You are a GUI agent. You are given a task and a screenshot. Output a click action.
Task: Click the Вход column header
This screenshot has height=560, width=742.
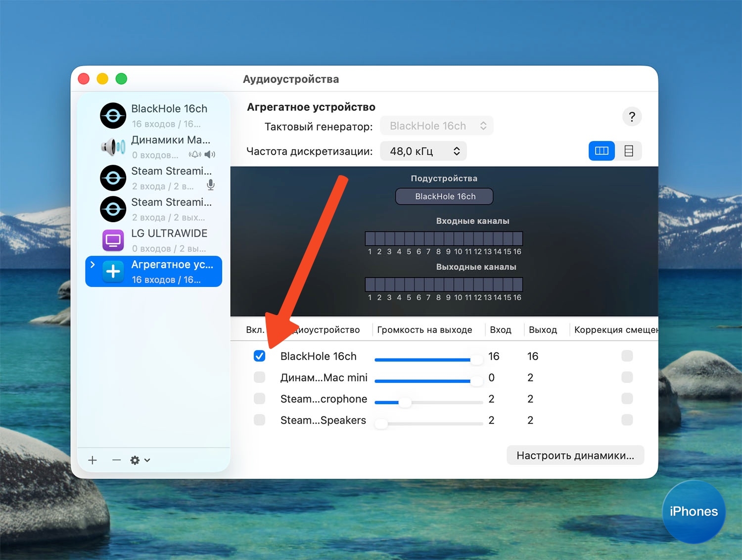click(501, 330)
